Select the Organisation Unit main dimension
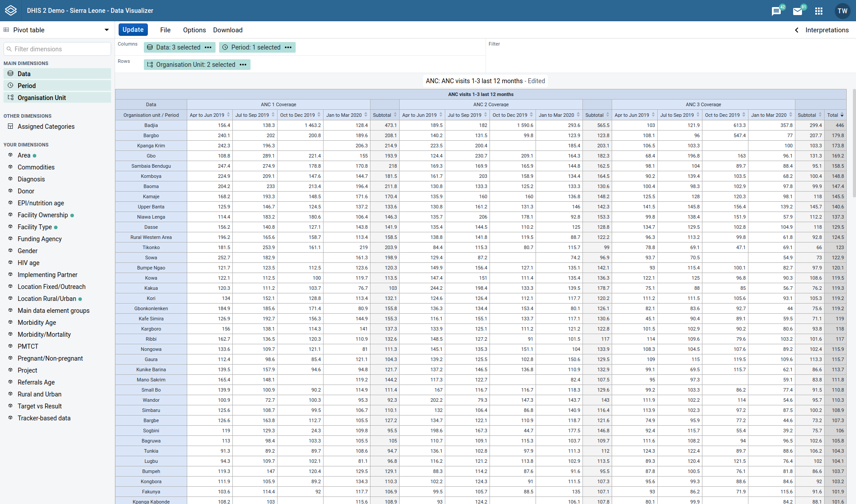 point(58,97)
